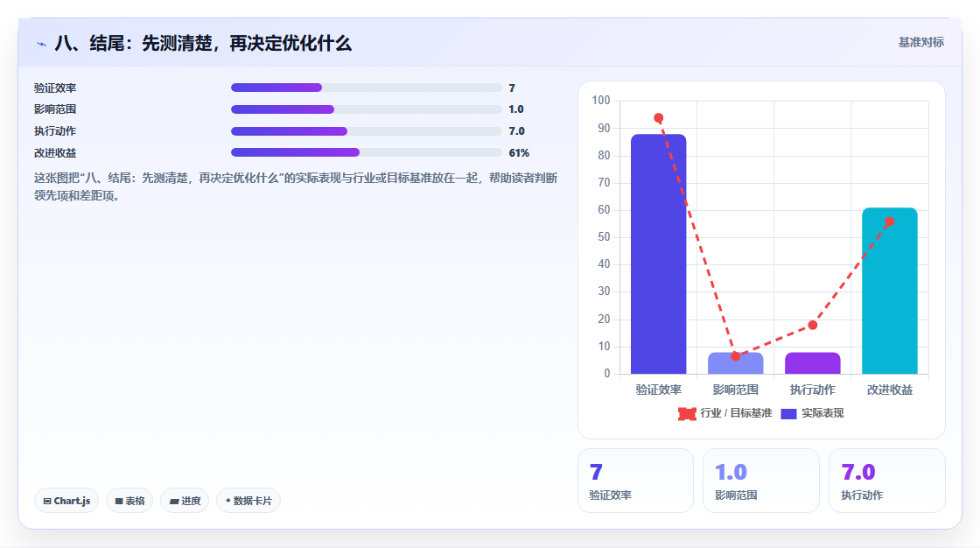Viewport: 980px width, 548px height.
Task: Toggle the 行业 / 目标基准 legend entry
Action: 725,413
